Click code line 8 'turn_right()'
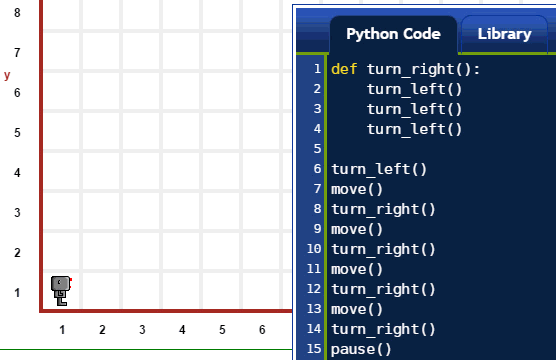Image resolution: width=556 pixels, height=360 pixels. tap(383, 209)
